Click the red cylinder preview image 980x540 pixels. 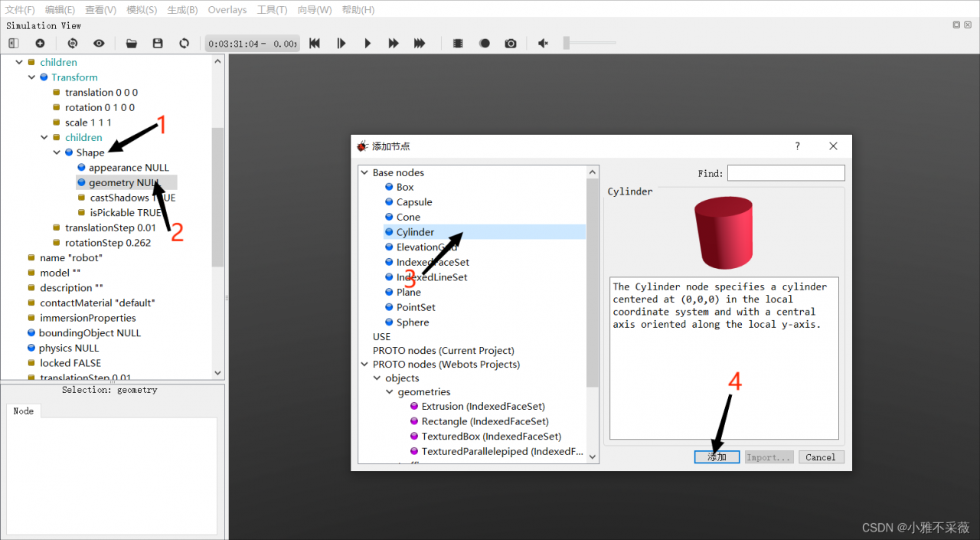coord(723,233)
